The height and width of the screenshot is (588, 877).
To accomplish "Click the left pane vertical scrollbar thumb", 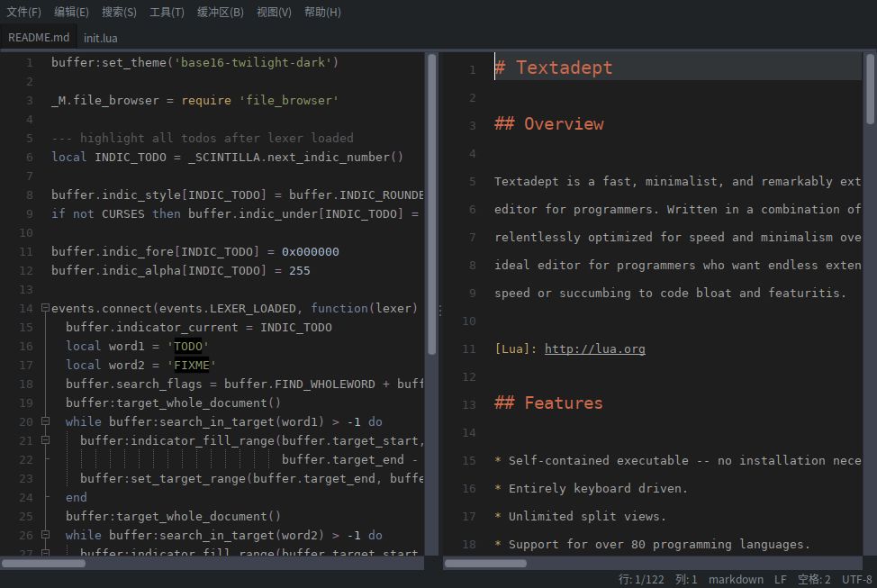I will [x=432, y=204].
